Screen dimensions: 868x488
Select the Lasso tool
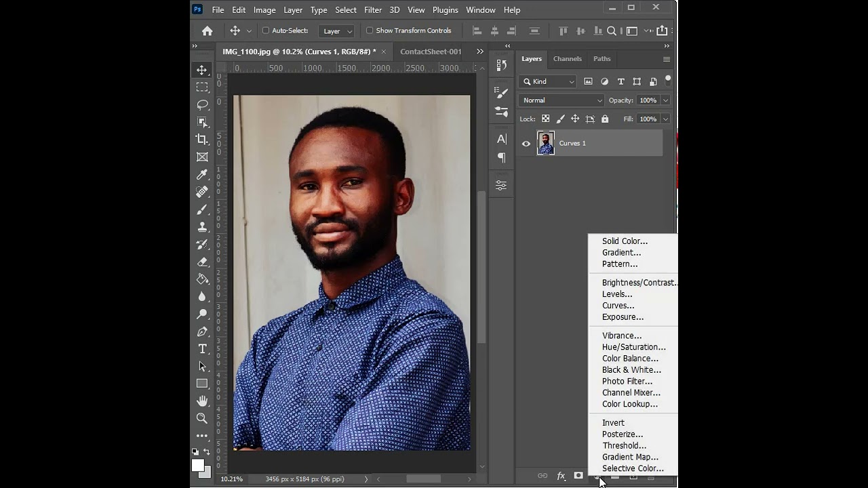[x=202, y=104]
